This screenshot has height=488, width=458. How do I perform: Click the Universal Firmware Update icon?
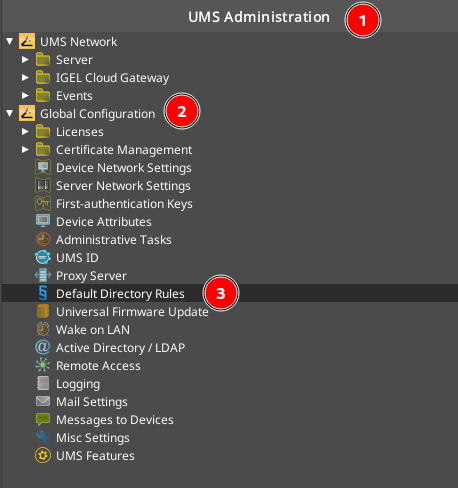(x=43, y=311)
